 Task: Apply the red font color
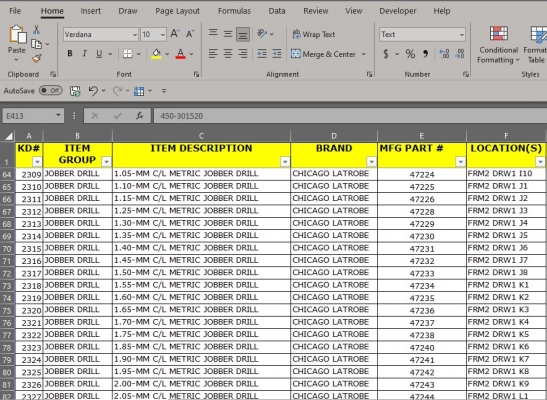pos(180,54)
